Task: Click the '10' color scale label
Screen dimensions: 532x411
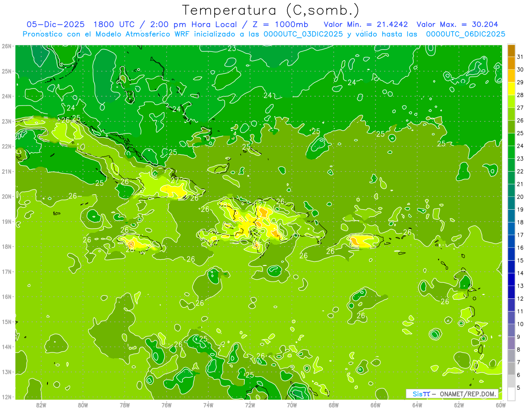Action: click(520, 324)
